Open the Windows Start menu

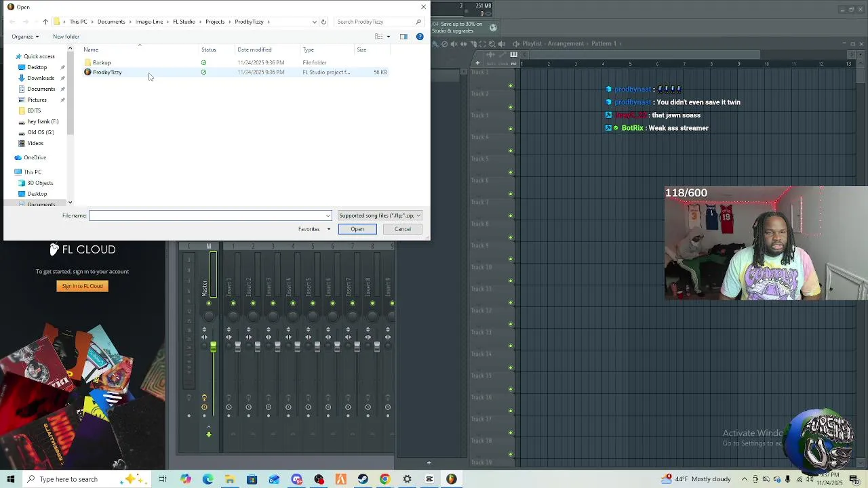10,479
